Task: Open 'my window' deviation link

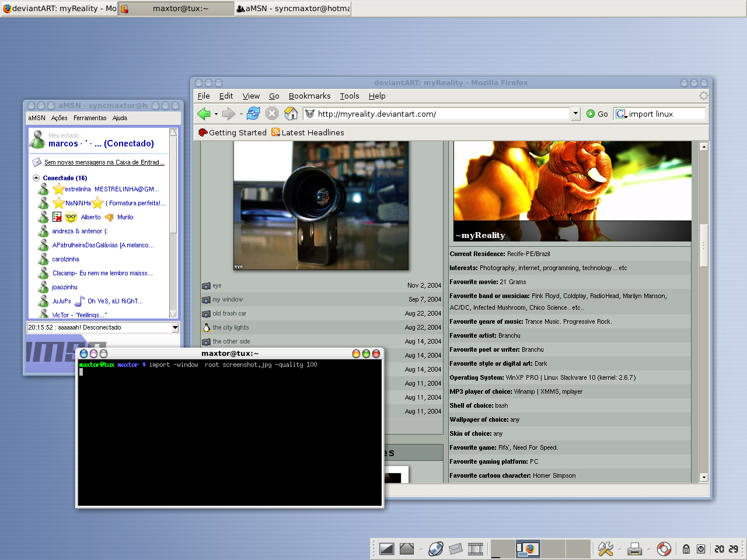Action: coord(228,299)
